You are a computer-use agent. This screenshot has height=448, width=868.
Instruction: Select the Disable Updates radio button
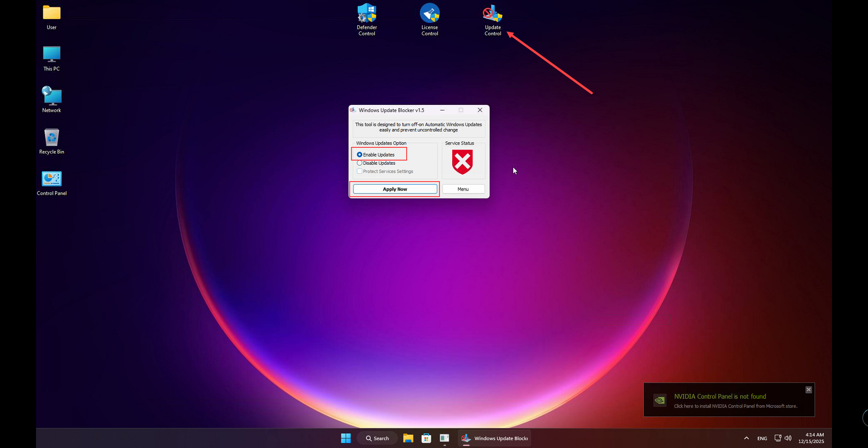[x=360, y=163]
